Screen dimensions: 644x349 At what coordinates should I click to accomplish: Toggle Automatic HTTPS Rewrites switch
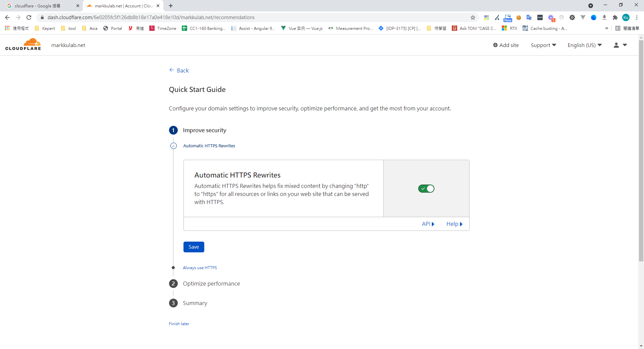pos(426,189)
